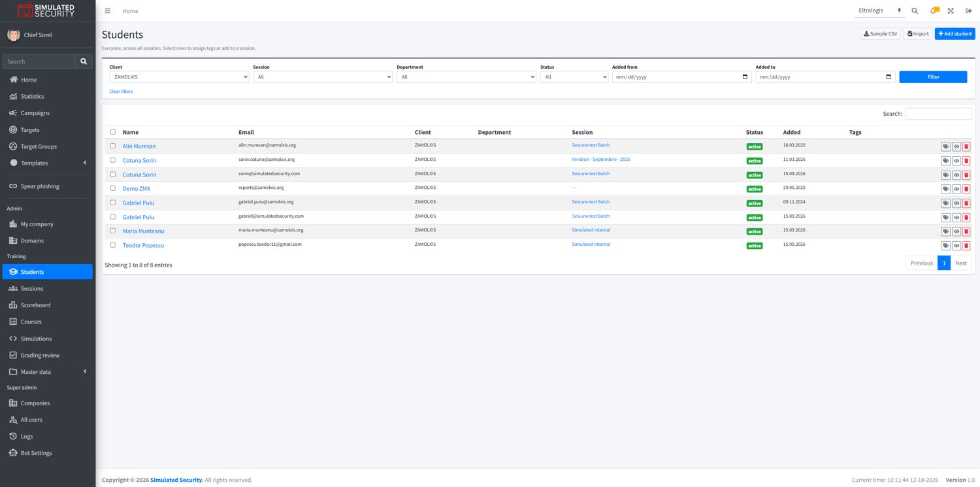Delete Demo ZMX using red trash icon
This screenshot has width=980, height=487.
[966, 189]
